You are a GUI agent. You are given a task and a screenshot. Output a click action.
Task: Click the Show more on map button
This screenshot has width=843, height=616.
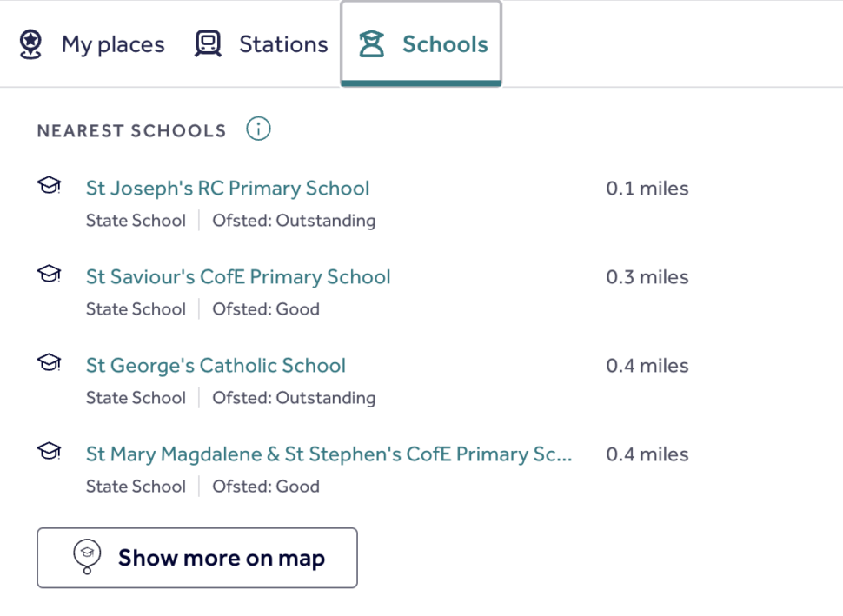click(197, 558)
